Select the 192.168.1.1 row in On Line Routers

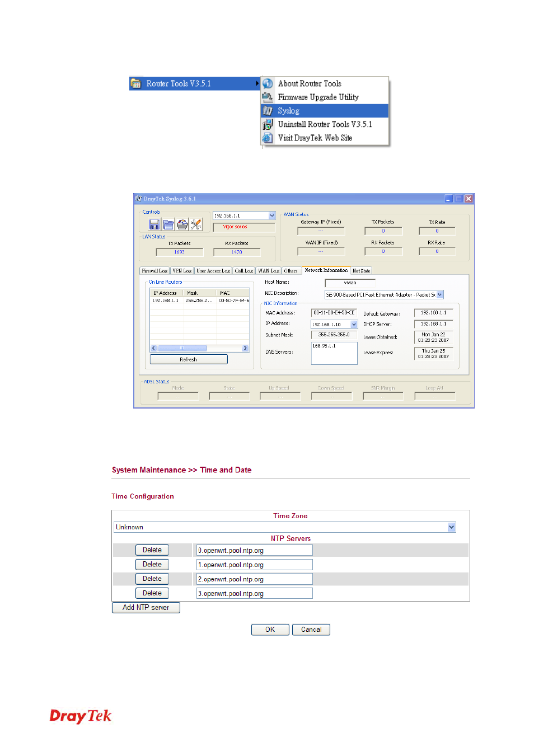(x=200, y=300)
